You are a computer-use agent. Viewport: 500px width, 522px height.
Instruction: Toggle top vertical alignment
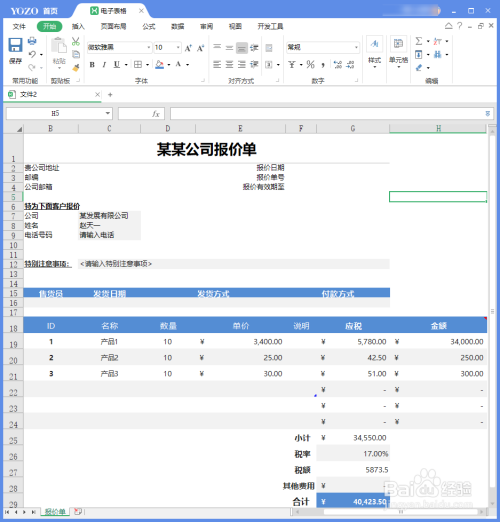217,47
